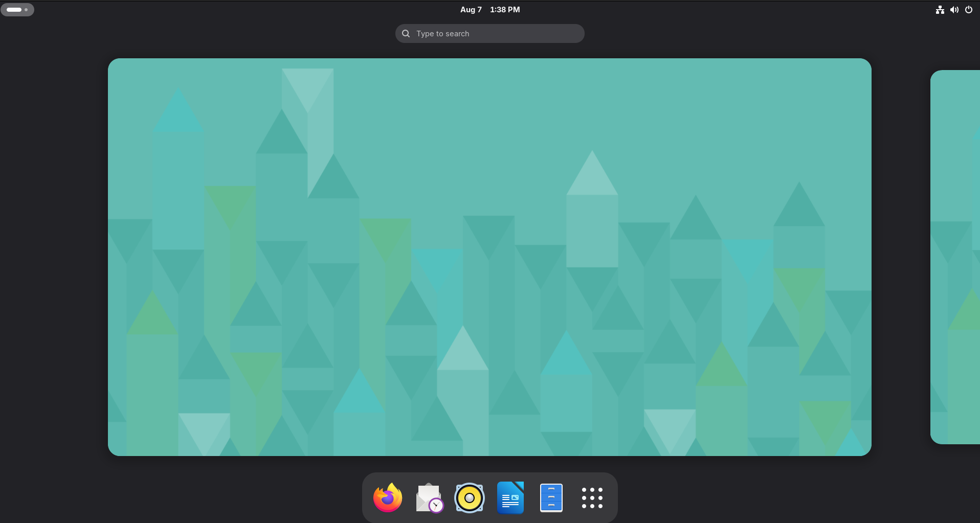Launch LibreOffice Writer from the dock

(x=510, y=497)
